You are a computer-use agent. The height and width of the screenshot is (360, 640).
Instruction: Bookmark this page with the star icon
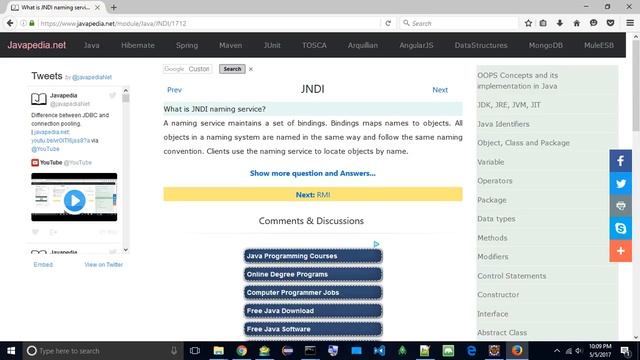tap(528, 23)
